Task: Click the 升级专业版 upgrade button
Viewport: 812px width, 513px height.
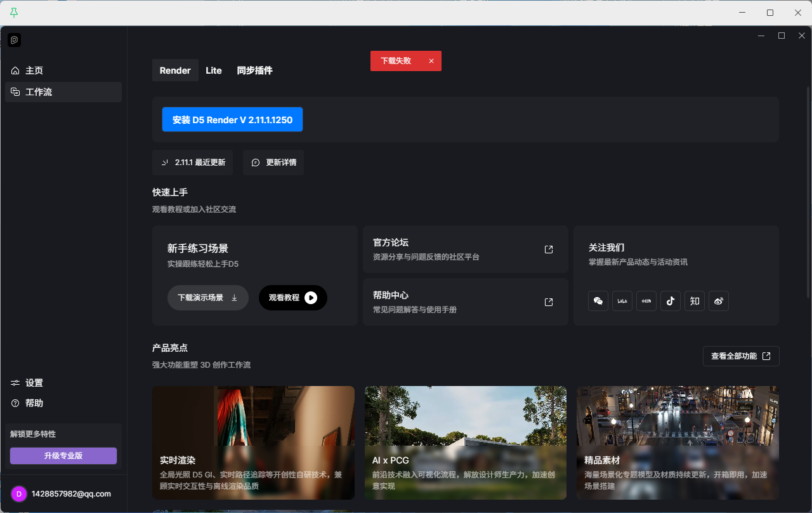Action: [63, 455]
